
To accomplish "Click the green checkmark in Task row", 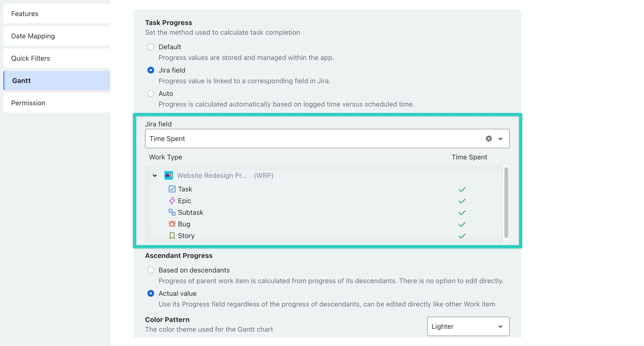I will pyautogui.click(x=462, y=189).
